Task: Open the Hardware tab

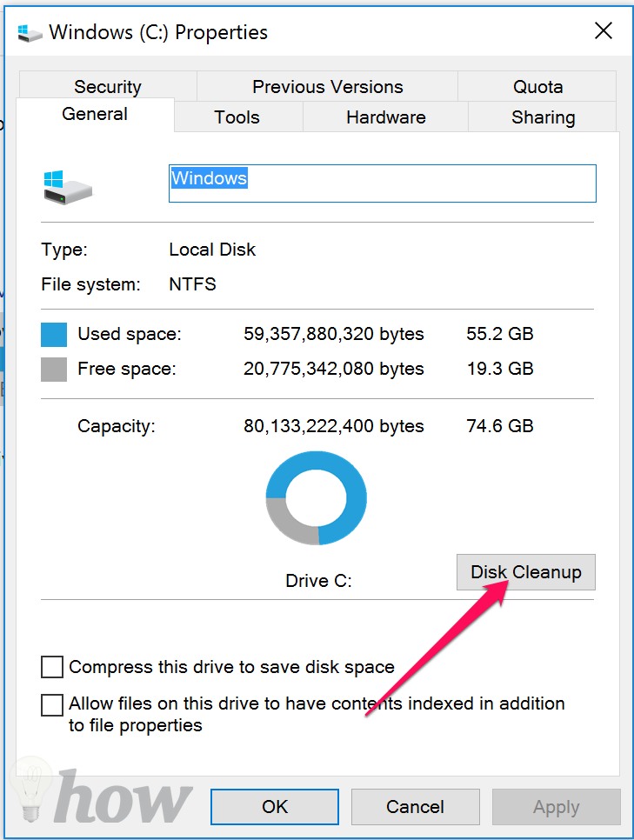Action: point(386,117)
